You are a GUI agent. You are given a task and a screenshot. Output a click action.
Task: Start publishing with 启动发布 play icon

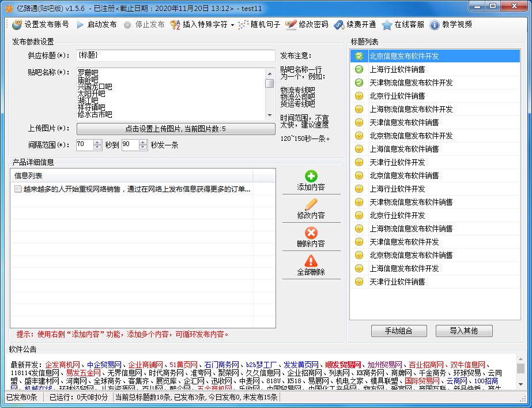click(x=80, y=25)
